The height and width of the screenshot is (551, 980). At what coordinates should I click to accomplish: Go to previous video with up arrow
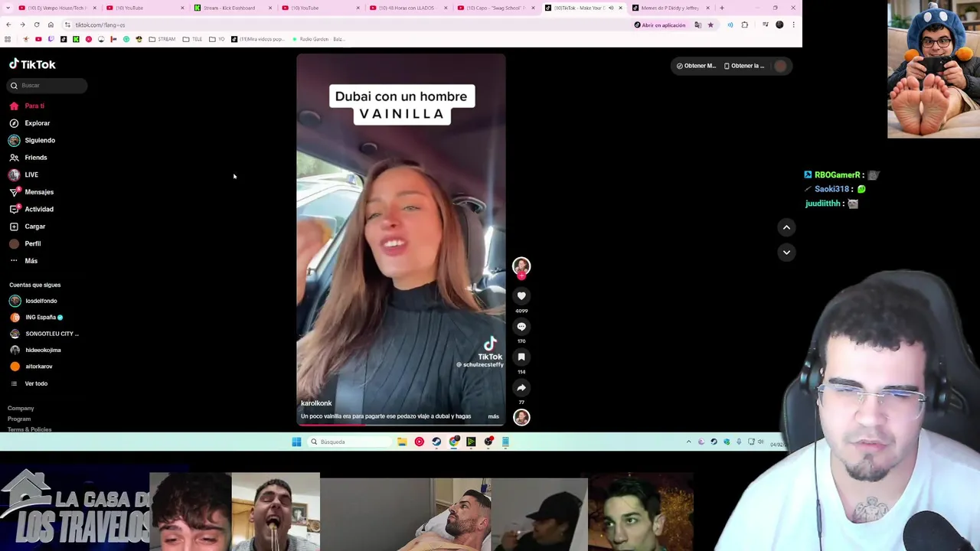[786, 227]
